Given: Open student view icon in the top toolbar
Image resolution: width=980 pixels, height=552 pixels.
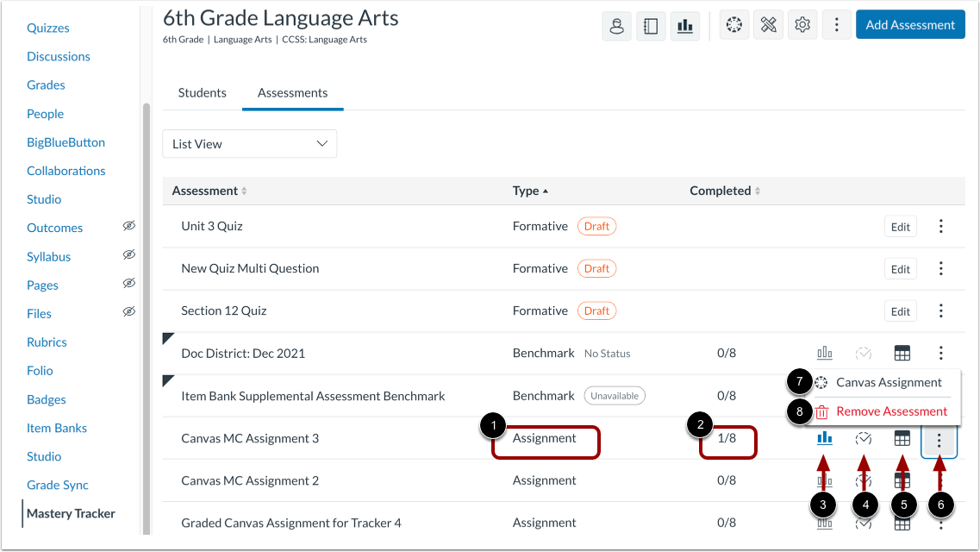Looking at the screenshot, I should 616,25.
